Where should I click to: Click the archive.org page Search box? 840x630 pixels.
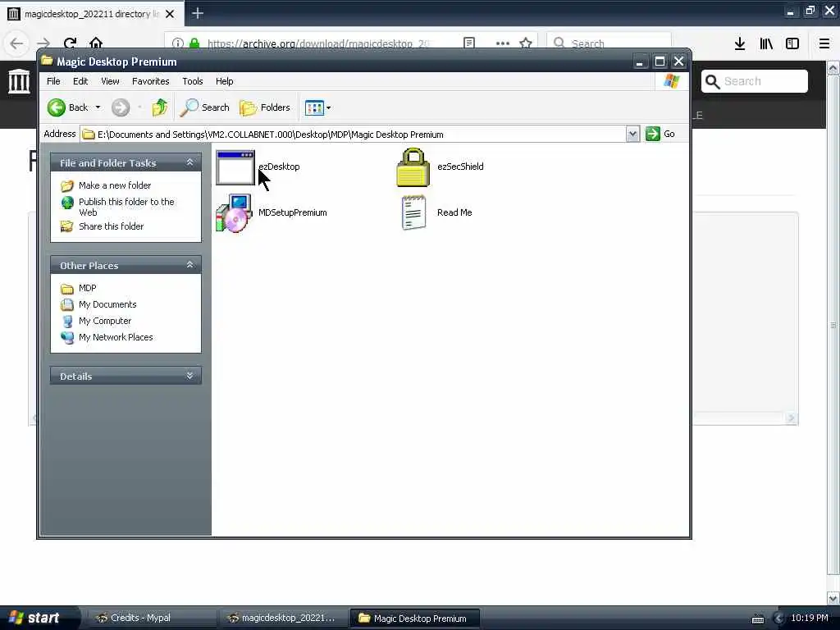pos(755,81)
